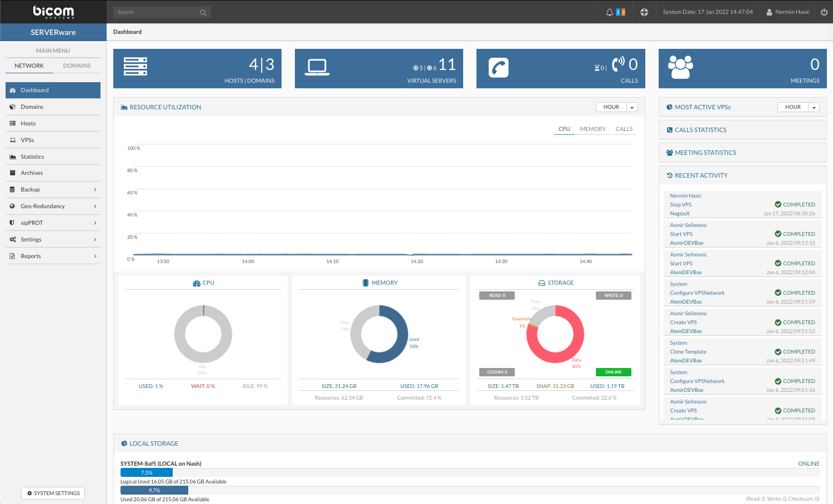Screen dimensions: 833x504
Task: Click the Archives sidebar icon
Action: point(13,173)
